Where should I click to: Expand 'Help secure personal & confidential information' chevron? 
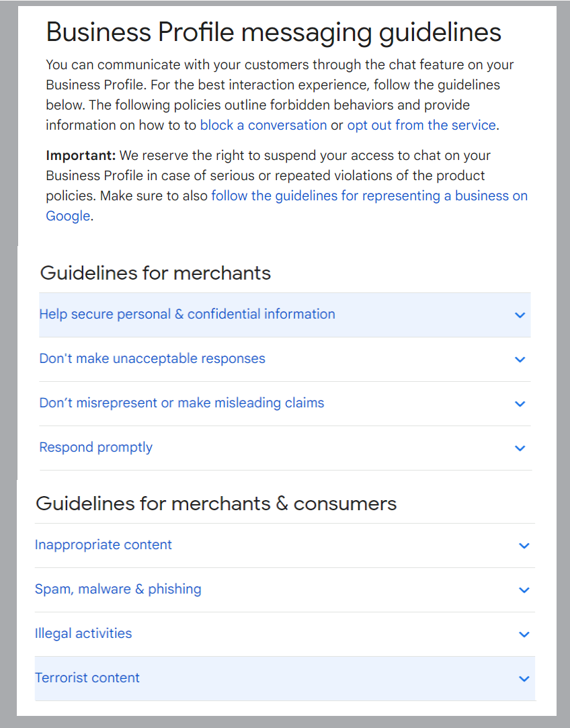[520, 315]
